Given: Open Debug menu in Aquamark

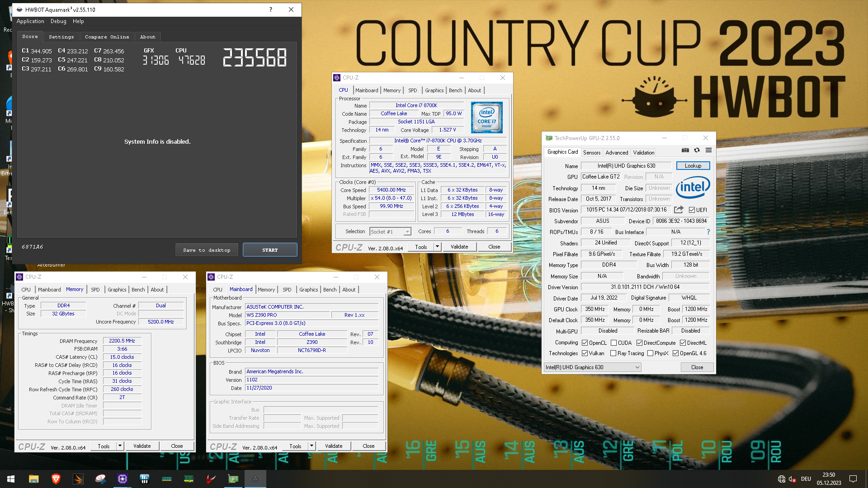Looking at the screenshot, I should point(58,21).
